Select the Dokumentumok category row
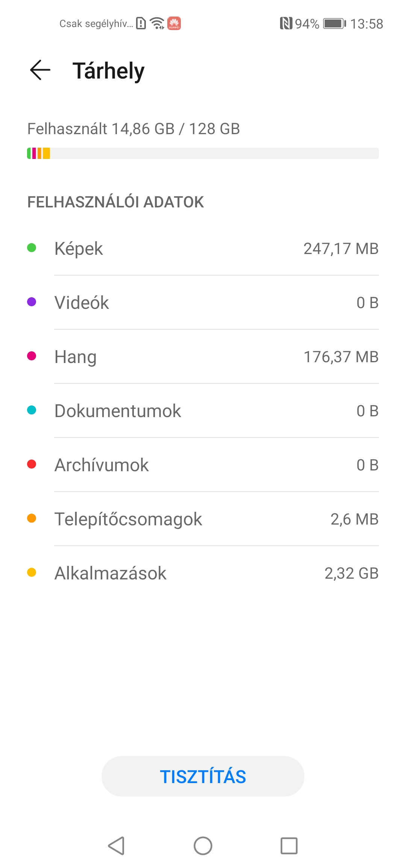 [x=203, y=411]
